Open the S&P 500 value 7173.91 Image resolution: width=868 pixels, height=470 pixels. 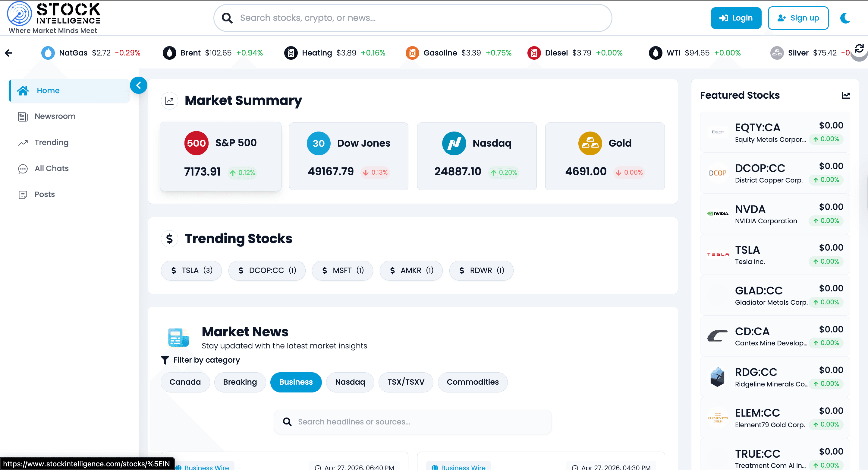click(202, 172)
